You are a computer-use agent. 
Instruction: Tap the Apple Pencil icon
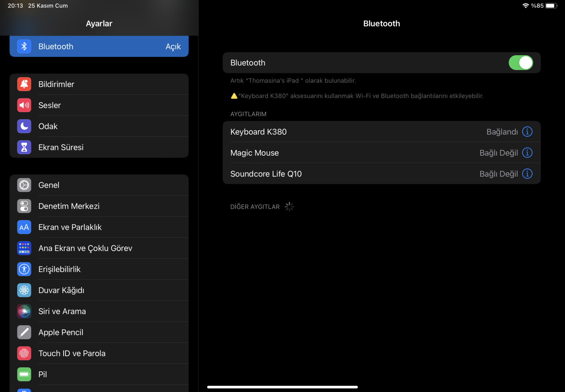pos(24,332)
